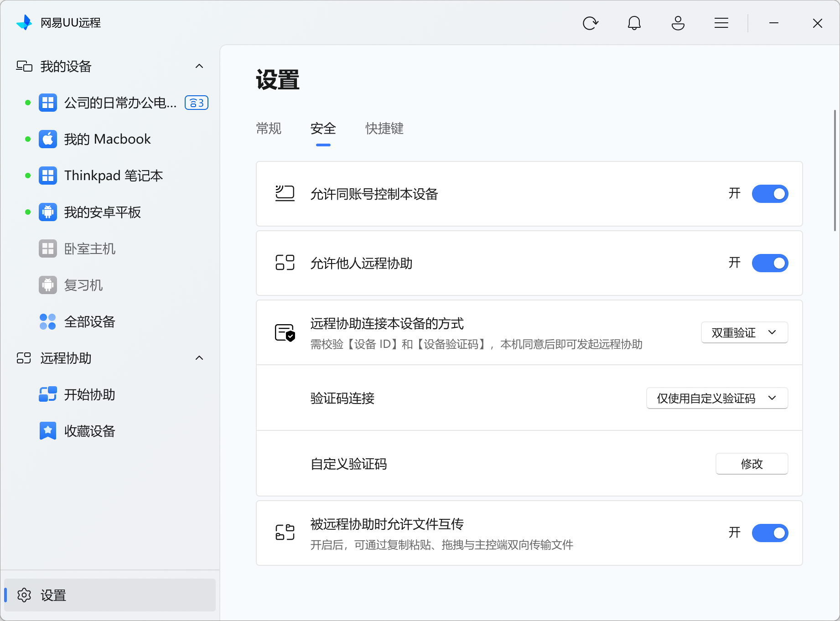Image resolution: width=840 pixels, height=621 pixels.
Task: Collapse the 远程协助 section chevron
Action: [199, 358]
